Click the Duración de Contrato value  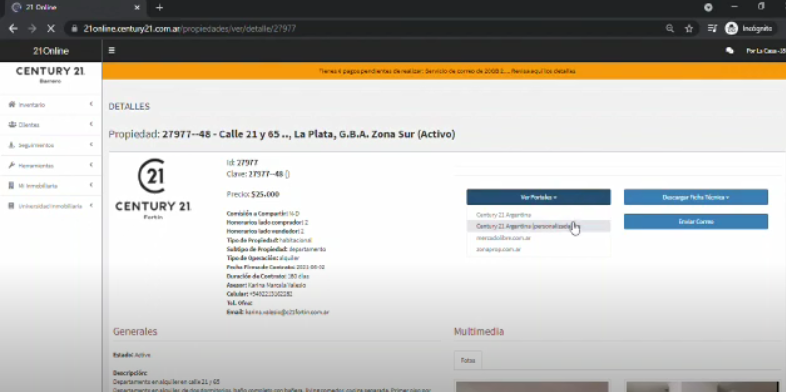coord(297,276)
